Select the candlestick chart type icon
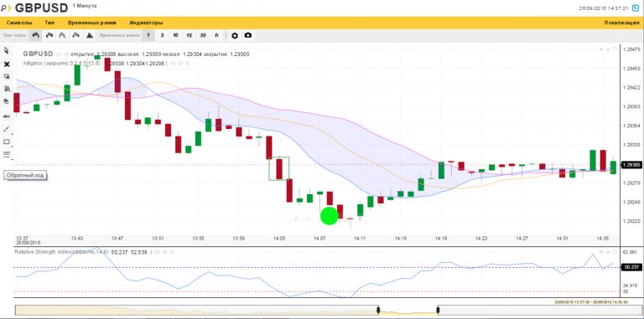The width and height of the screenshot is (644, 319). click(x=36, y=35)
